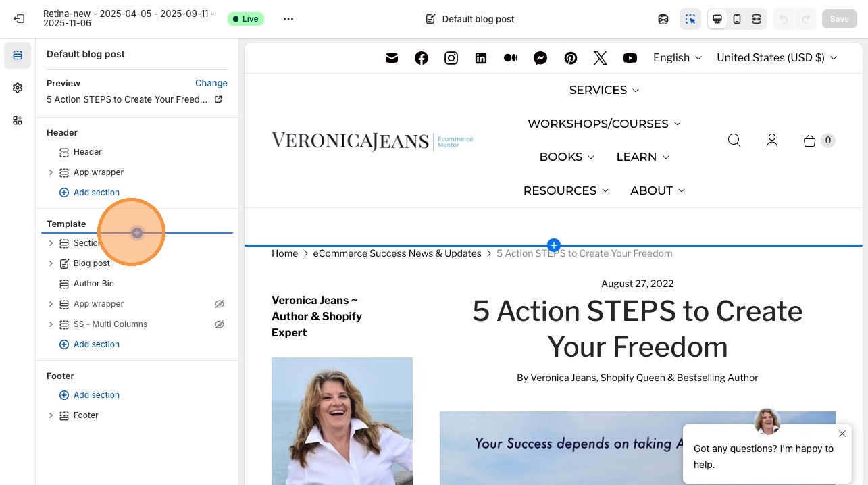Screen dimensions: 868x485
Task: Click the Live status badge
Action: 246,19
